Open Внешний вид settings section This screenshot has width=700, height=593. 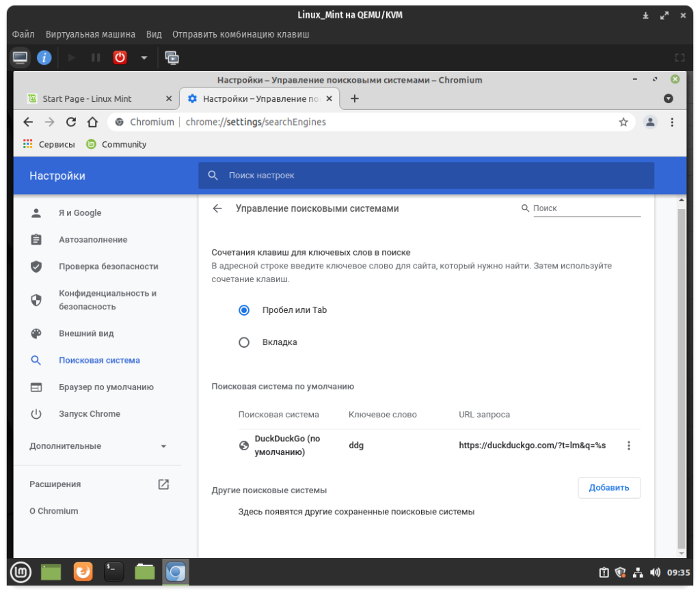point(86,333)
